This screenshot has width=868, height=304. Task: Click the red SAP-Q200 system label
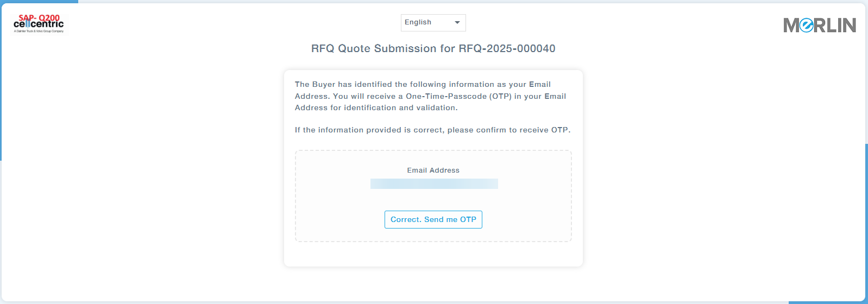click(39, 17)
